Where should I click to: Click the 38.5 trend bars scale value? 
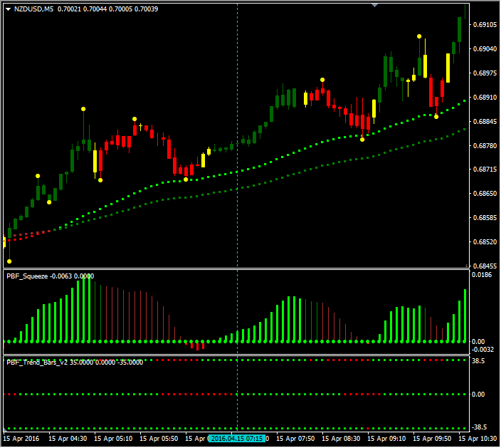[478, 361]
